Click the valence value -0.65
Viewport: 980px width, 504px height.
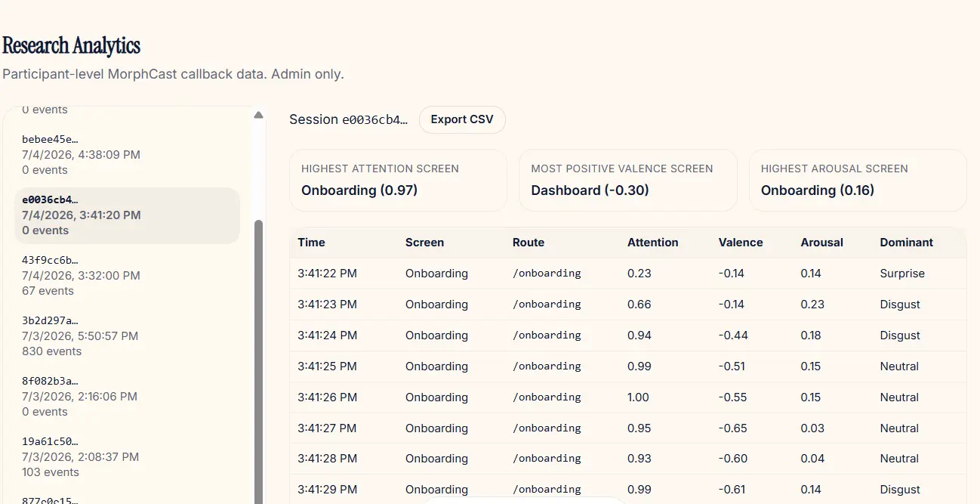pyautogui.click(x=733, y=428)
